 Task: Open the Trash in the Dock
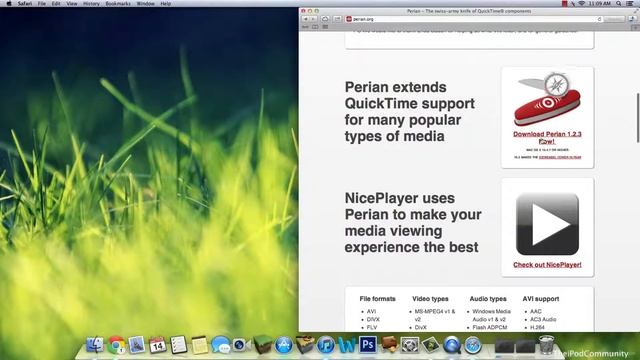(546, 345)
